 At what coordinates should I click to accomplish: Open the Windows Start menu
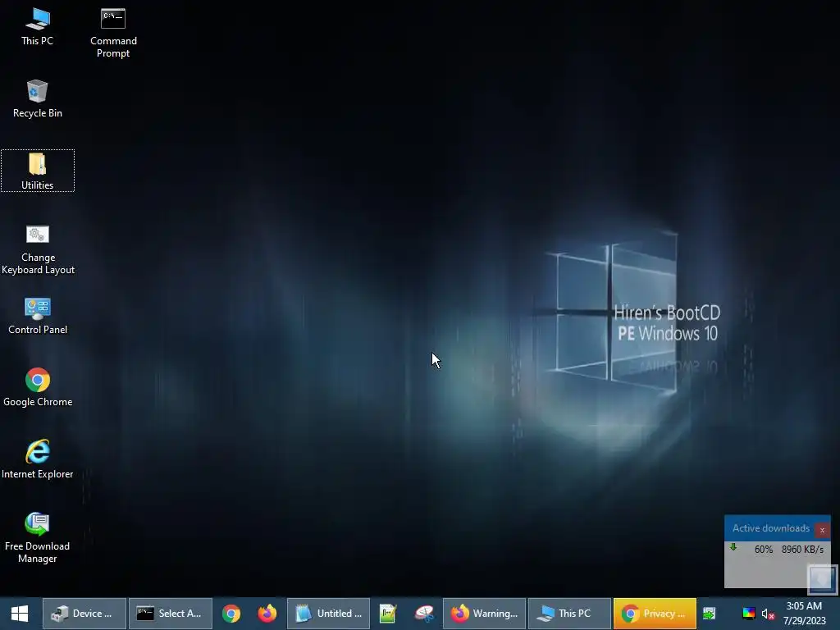[x=20, y=614]
